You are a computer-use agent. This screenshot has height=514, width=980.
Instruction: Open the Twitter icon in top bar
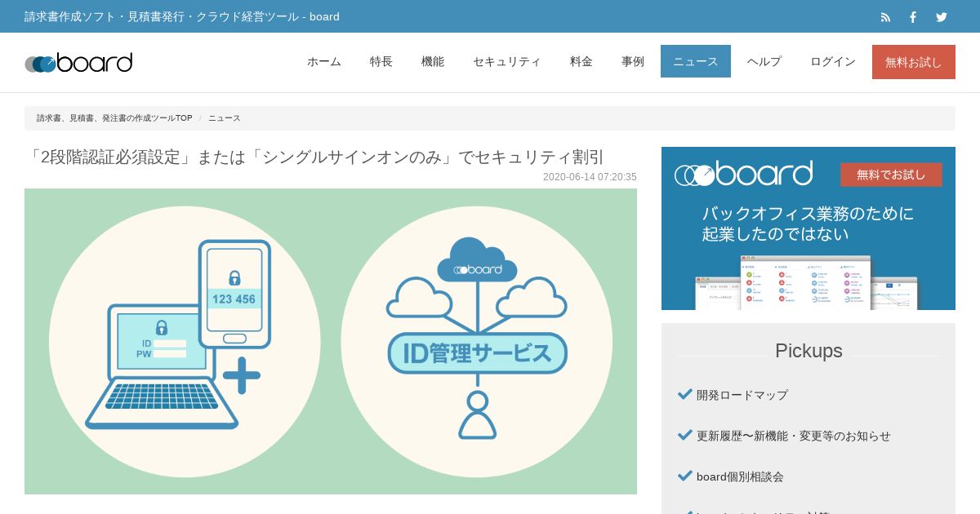pos(942,17)
